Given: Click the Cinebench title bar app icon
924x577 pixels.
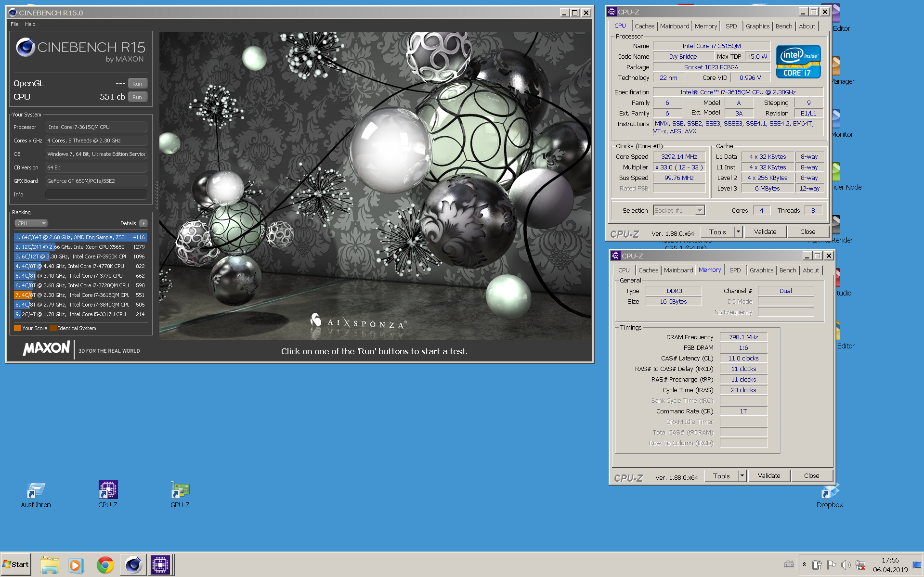Looking at the screenshot, I should coord(13,13).
